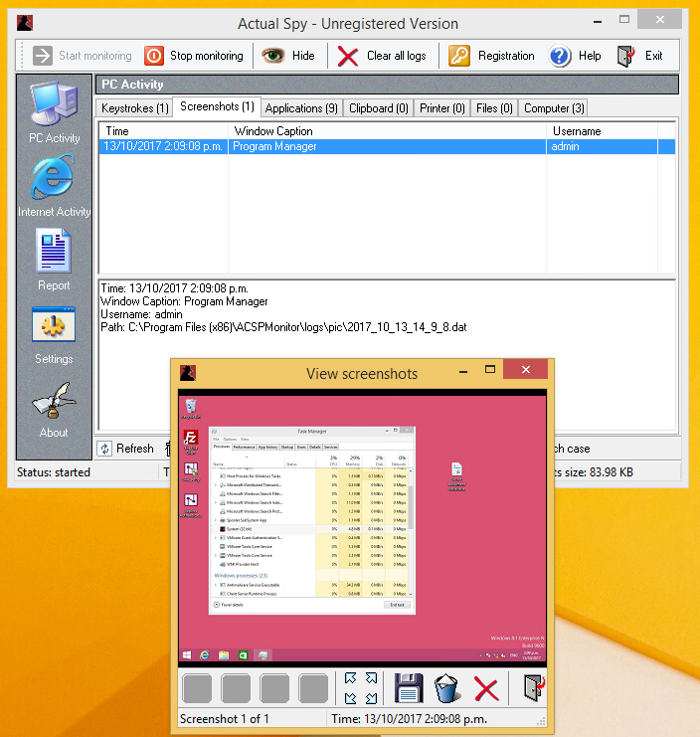Click the blue trash bin icon in View screenshots

446,688
